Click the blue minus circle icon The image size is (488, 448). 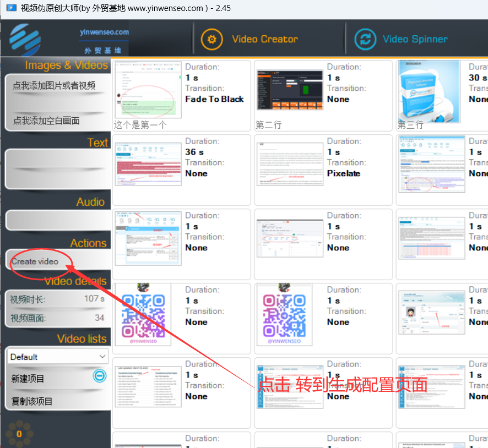[100, 376]
